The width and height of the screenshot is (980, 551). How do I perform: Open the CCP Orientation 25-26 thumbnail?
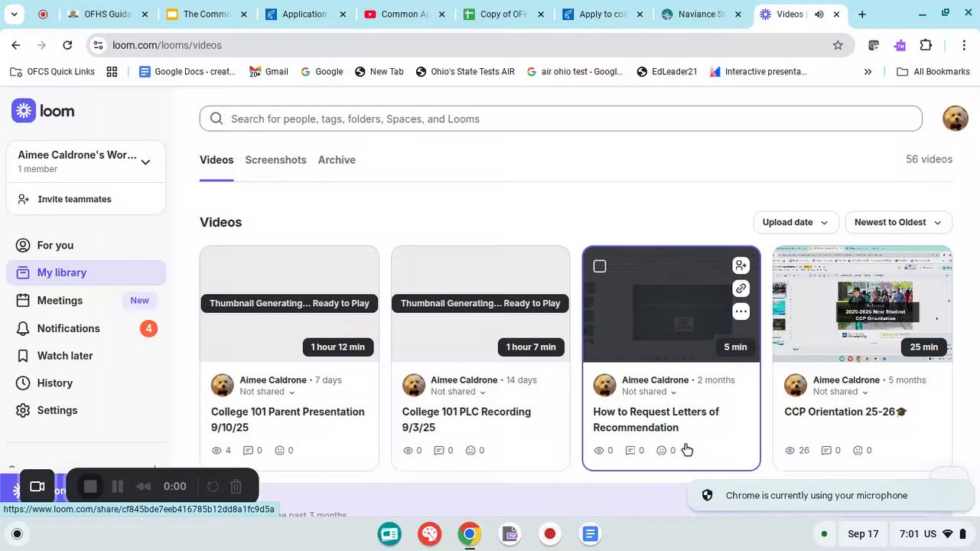pos(863,304)
